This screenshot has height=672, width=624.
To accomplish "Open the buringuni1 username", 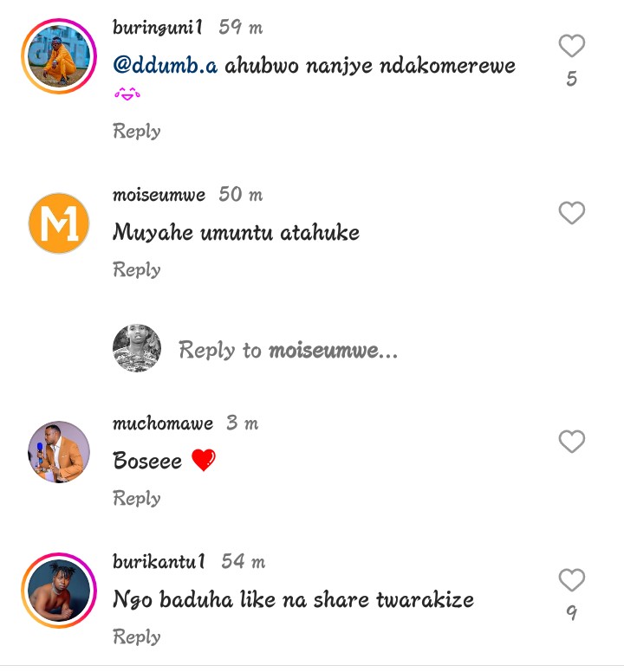I will coord(158,27).
